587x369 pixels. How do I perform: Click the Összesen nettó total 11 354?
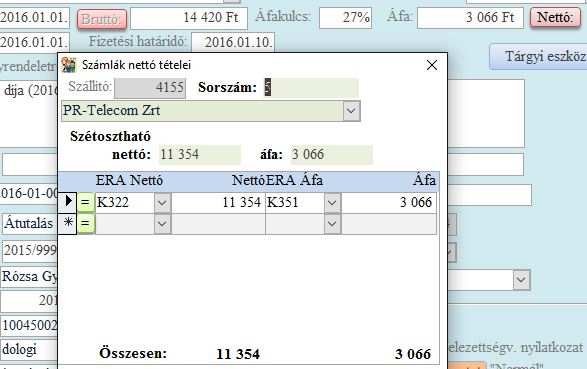[x=238, y=354]
